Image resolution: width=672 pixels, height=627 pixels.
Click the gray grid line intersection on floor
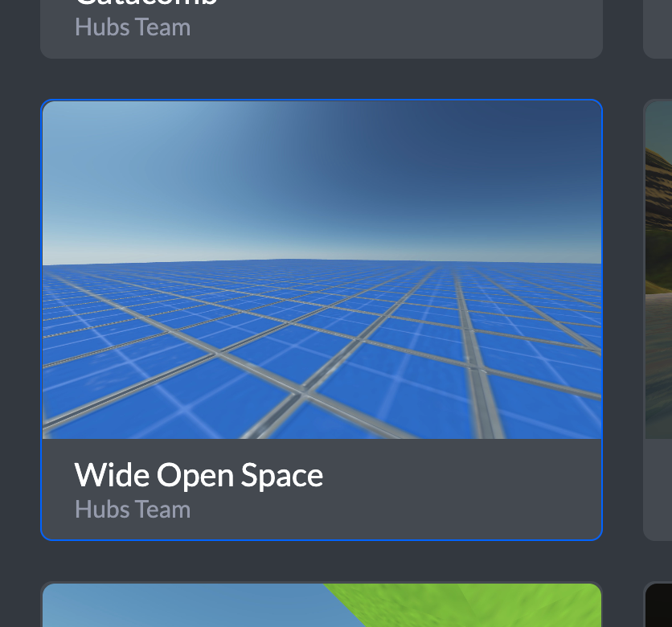pyautogui.click(x=305, y=392)
